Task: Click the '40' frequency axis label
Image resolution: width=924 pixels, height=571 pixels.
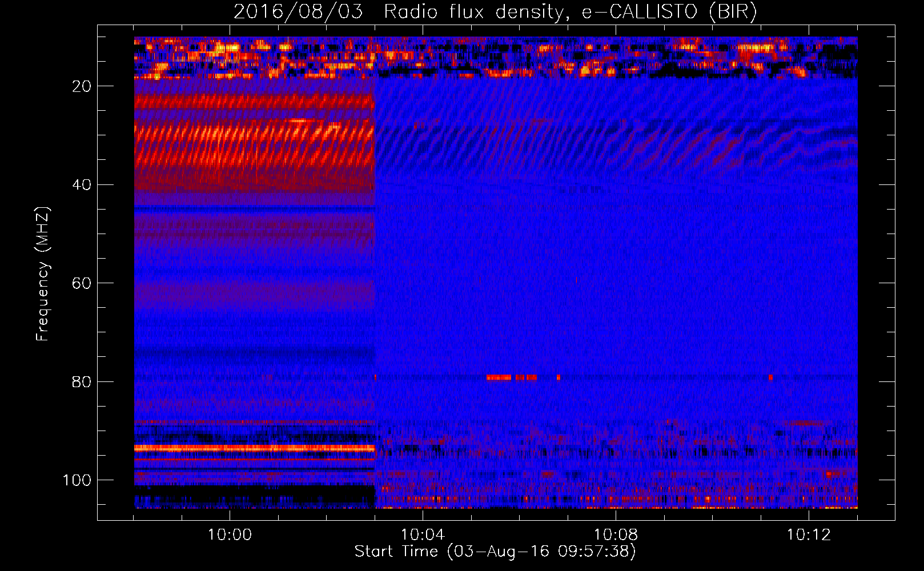Action: pyautogui.click(x=82, y=185)
